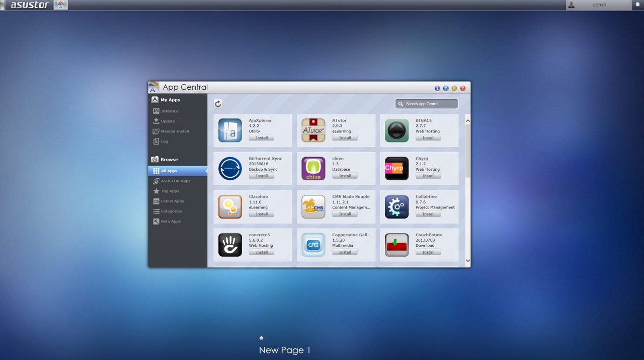Install Coppermine Gallery
Image resolution: width=644 pixels, height=360 pixels.
point(345,252)
